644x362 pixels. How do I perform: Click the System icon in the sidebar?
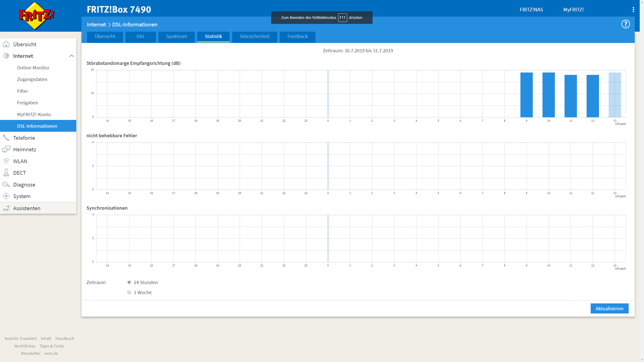tap(6, 196)
